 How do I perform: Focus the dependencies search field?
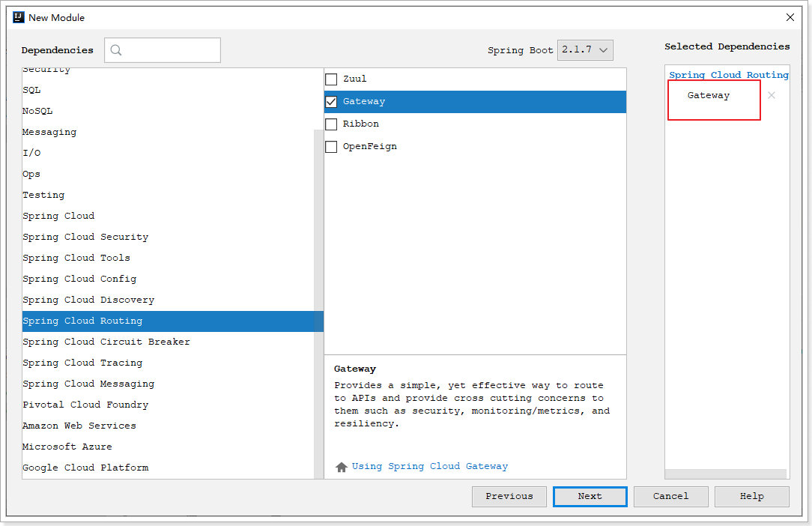163,49
